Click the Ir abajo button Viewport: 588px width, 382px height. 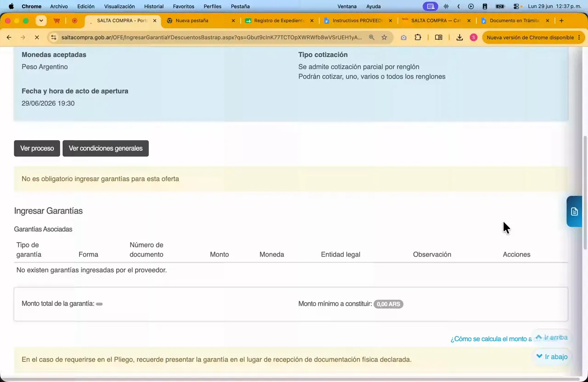pos(552,357)
